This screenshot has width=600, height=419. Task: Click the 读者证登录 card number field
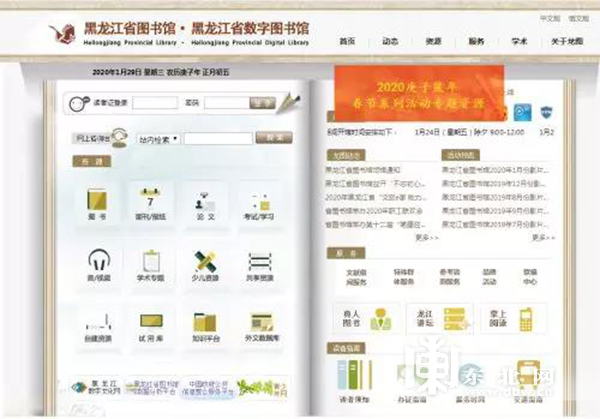point(155,103)
